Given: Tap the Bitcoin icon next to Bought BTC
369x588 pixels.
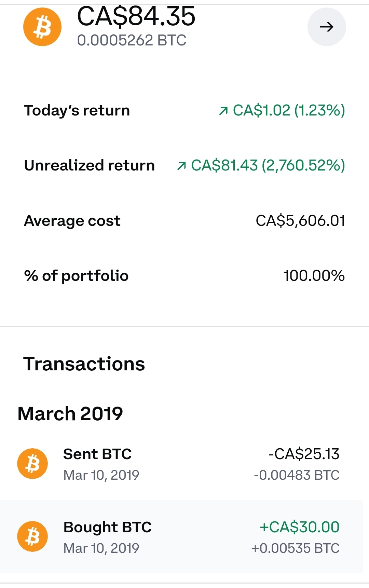Looking at the screenshot, I should (x=33, y=536).
